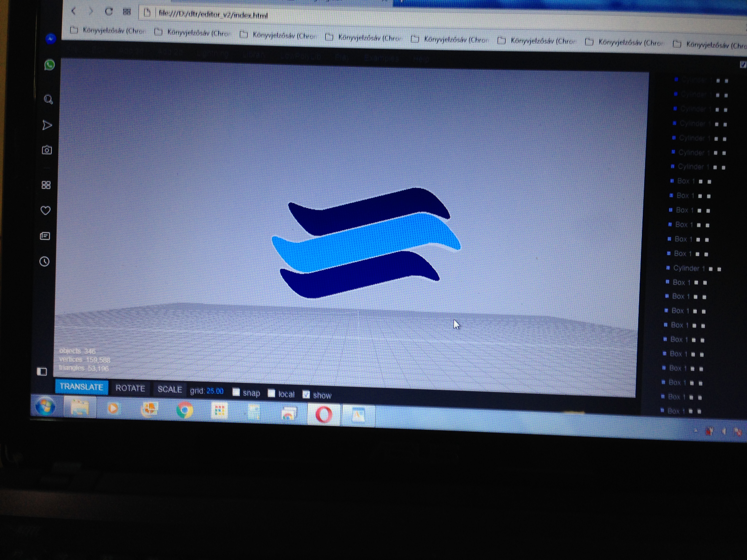Open My Flow paper-plane icon

tap(47, 125)
